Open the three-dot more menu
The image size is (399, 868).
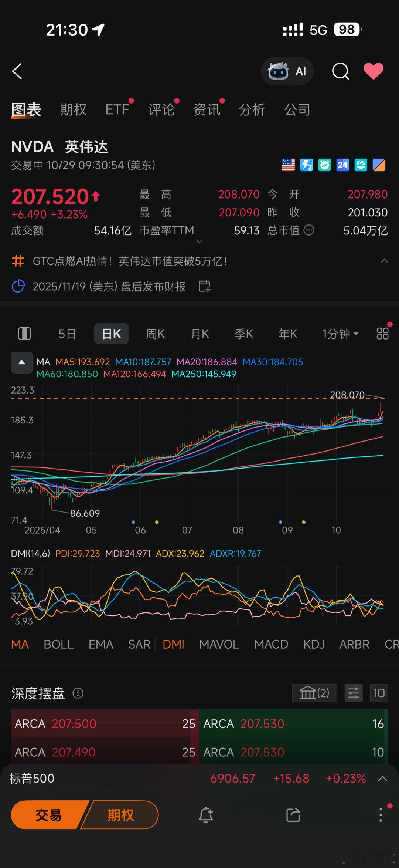pos(381,815)
